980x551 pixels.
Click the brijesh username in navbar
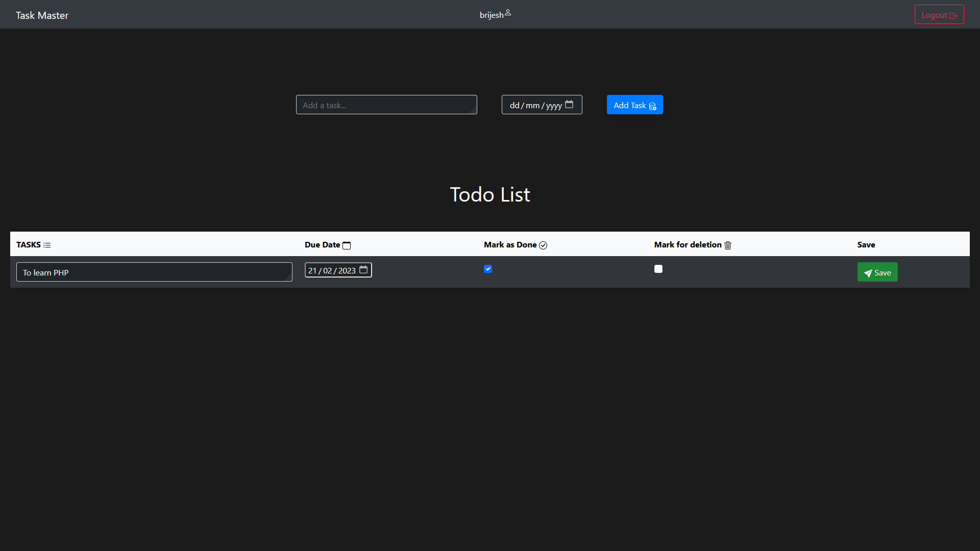coord(491,15)
